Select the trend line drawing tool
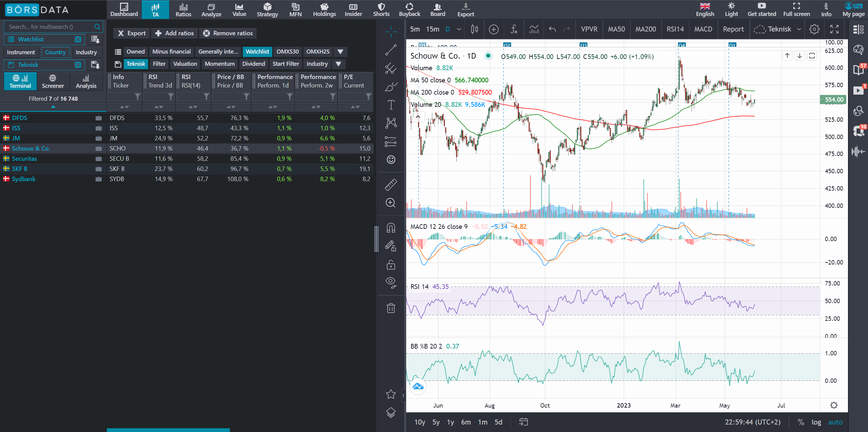This screenshot has height=432, width=868. 391,50
